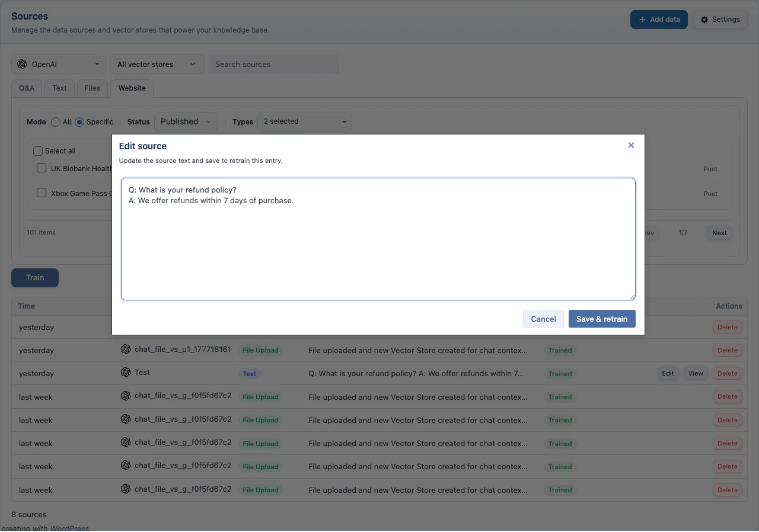Close the Edit source dialog
The image size is (759, 532).
click(631, 145)
